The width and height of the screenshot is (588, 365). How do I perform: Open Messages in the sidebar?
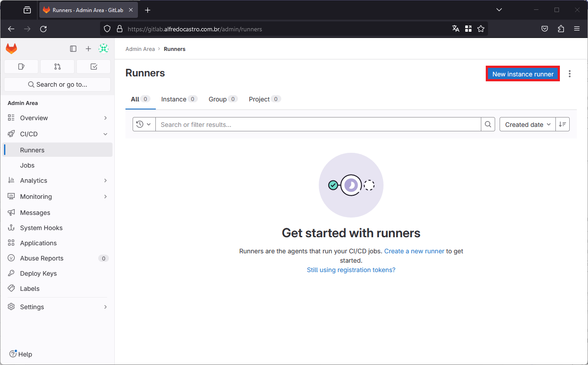58,213
